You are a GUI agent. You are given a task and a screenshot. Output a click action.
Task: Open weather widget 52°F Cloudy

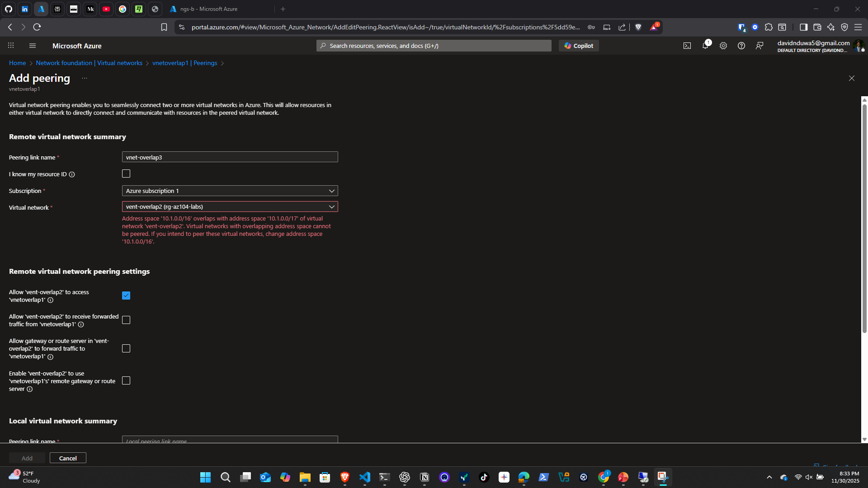tap(25, 477)
